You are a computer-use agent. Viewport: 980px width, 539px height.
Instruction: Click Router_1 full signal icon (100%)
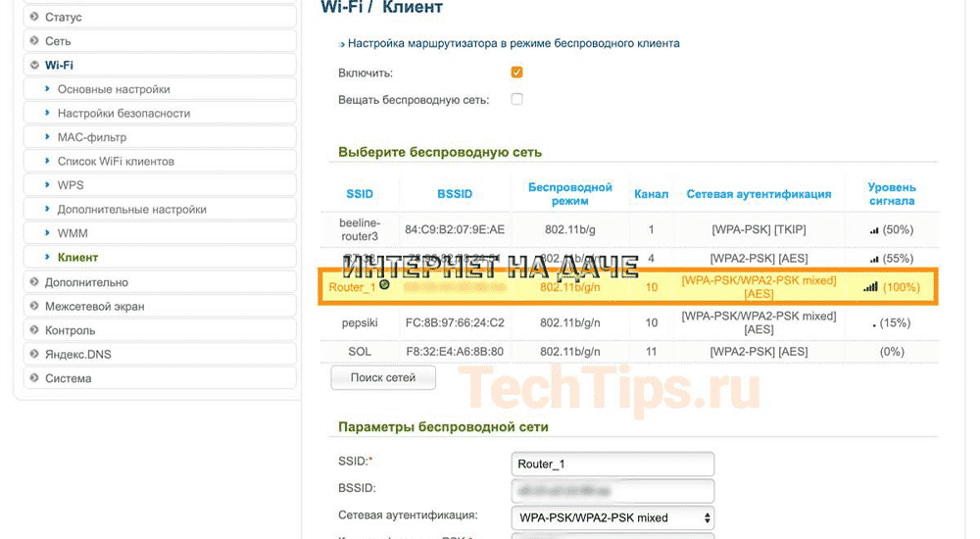click(x=870, y=287)
